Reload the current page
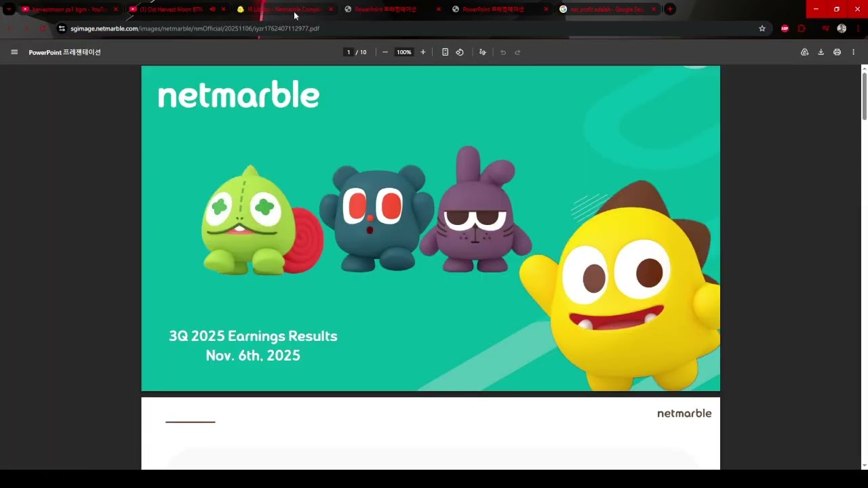Image resolution: width=868 pixels, height=488 pixels. click(x=43, y=28)
